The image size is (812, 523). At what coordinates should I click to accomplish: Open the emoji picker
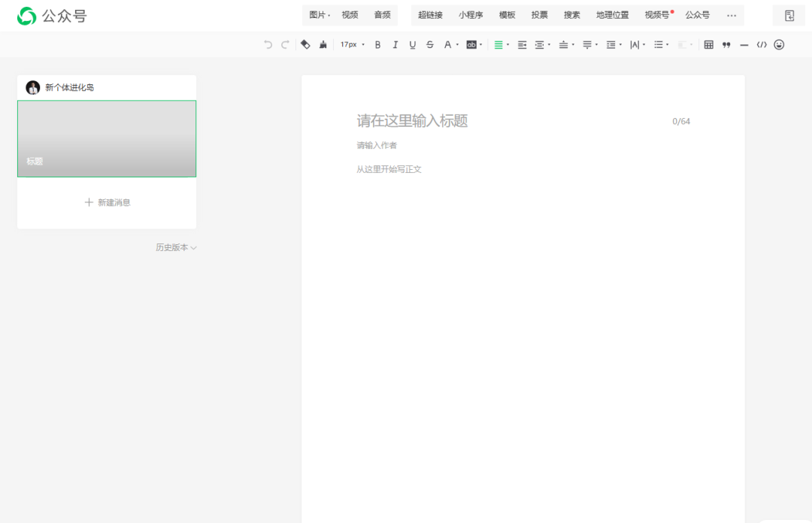coord(779,45)
